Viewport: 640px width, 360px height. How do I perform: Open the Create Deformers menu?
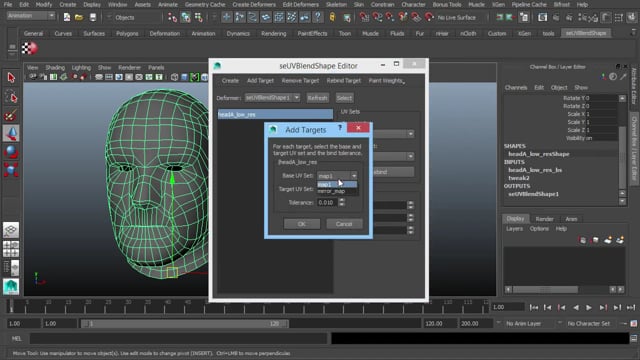(254, 4)
